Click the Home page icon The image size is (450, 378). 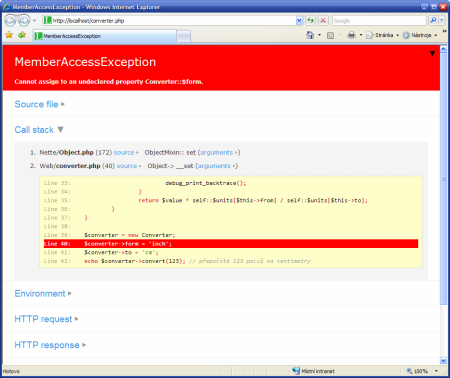coord(310,35)
